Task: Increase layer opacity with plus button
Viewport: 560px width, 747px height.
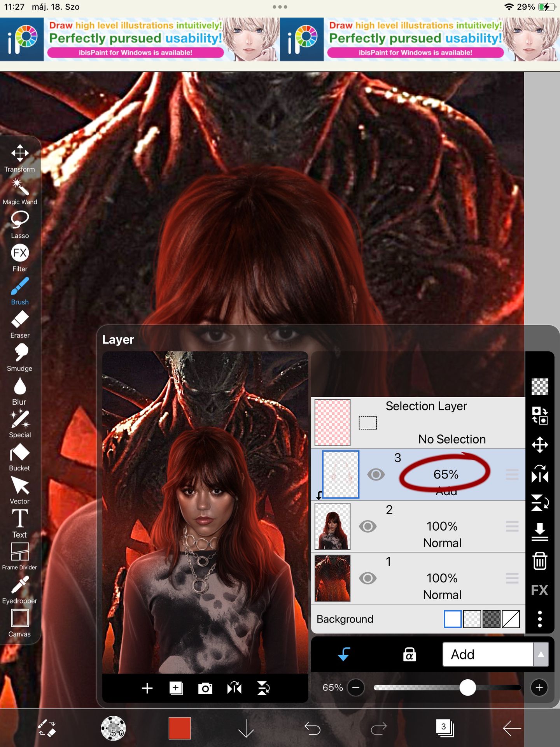Action: pos(539,687)
